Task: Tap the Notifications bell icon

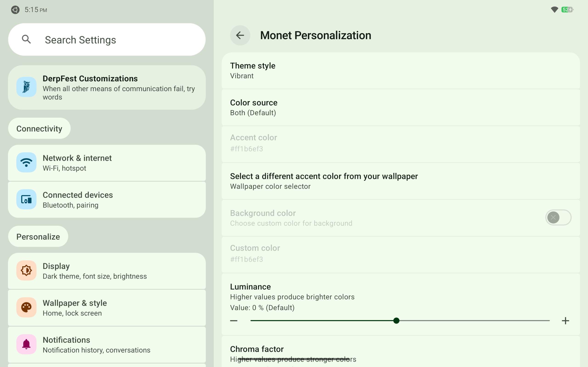Action: coord(26,344)
